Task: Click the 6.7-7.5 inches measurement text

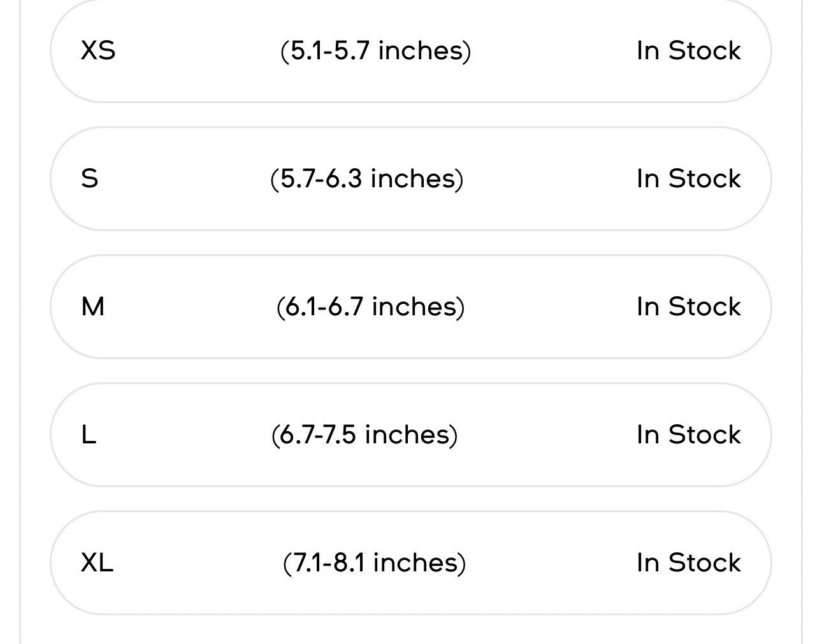Action: [x=364, y=434]
